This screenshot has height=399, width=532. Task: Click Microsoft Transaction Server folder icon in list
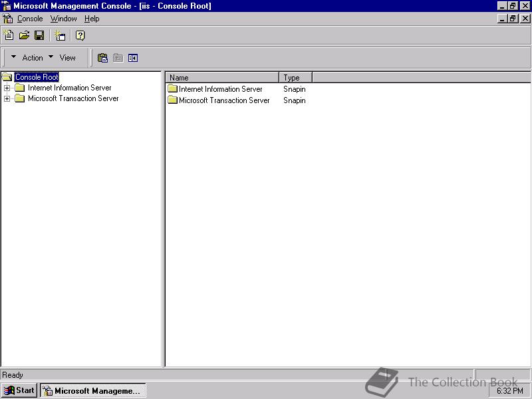tap(172, 100)
